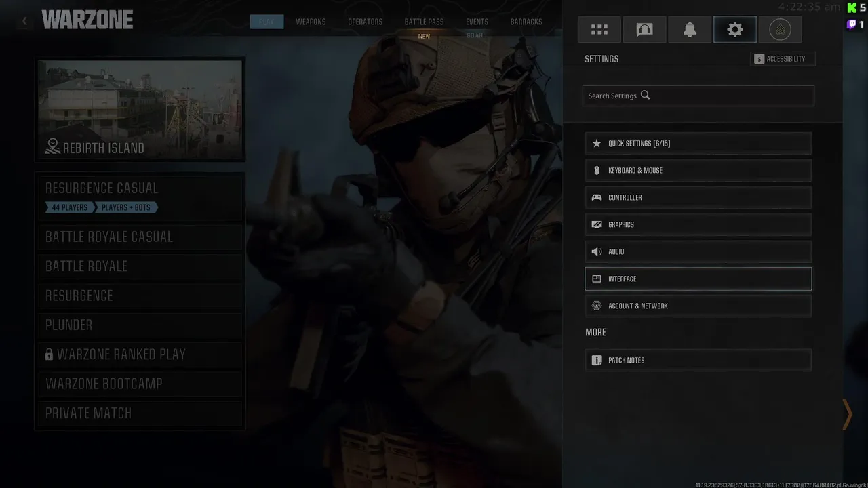
Task: Click the orange right chevron arrow
Action: point(847,414)
